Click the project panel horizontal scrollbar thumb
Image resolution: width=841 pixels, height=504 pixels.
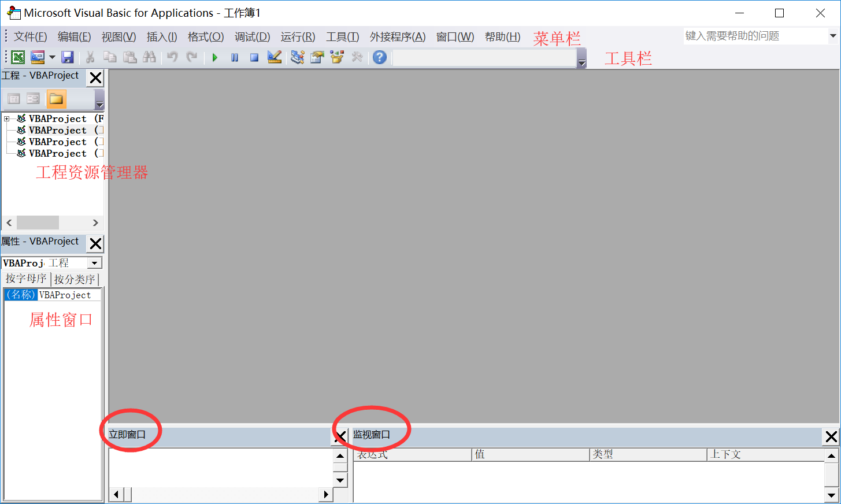[x=38, y=223]
